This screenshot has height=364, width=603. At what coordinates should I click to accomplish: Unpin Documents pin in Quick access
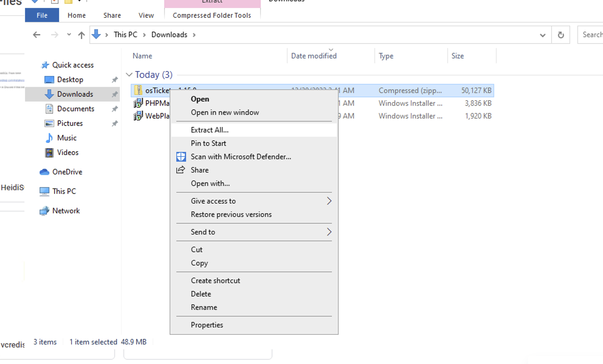click(115, 109)
